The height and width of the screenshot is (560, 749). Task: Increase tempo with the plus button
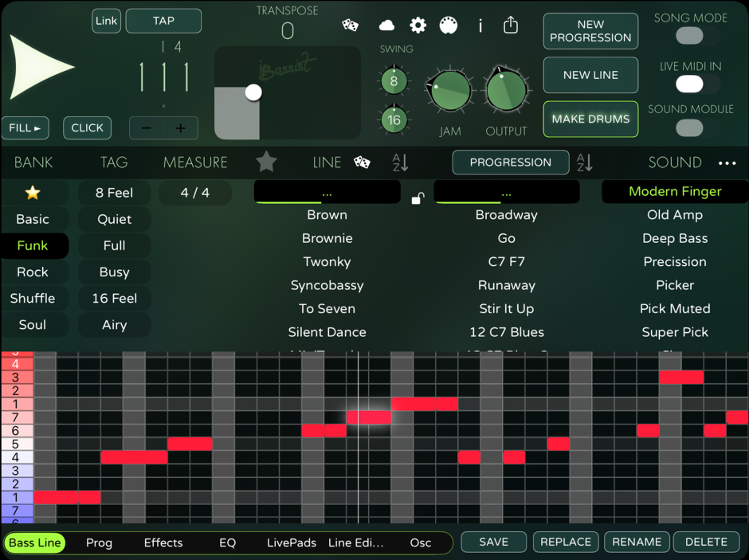(181, 128)
